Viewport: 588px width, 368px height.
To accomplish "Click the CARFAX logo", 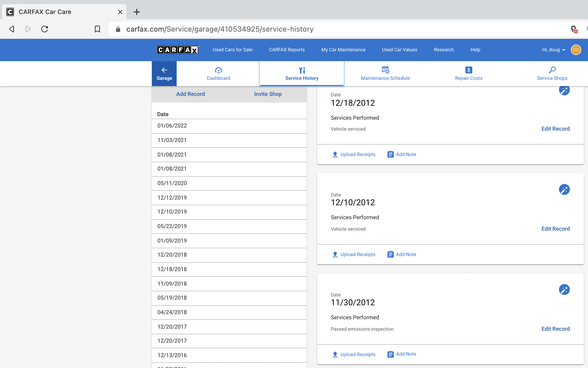I will (178, 50).
